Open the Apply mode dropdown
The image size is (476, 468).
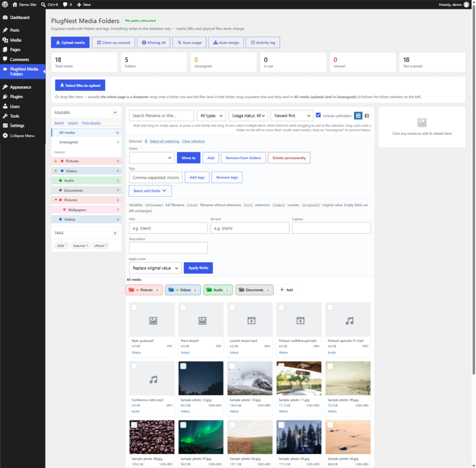pyautogui.click(x=155, y=268)
